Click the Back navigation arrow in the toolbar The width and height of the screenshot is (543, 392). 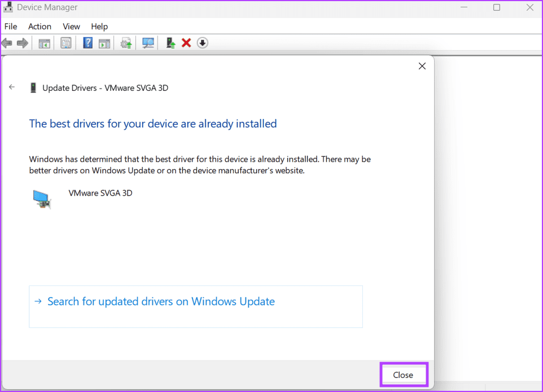pos(7,43)
